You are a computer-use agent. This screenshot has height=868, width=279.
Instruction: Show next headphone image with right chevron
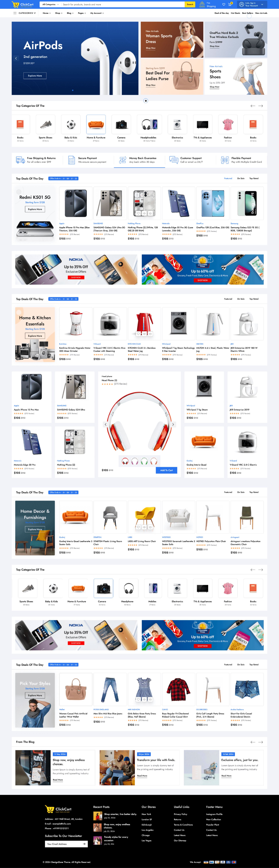[173, 425]
